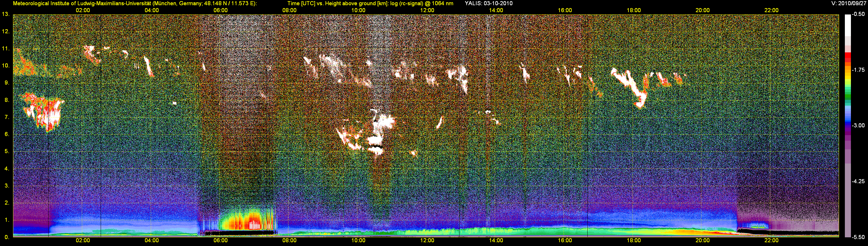This screenshot has height=246, width=868.
Task: Click the 06:00 label on the upper time axis
Action: click(x=221, y=10)
